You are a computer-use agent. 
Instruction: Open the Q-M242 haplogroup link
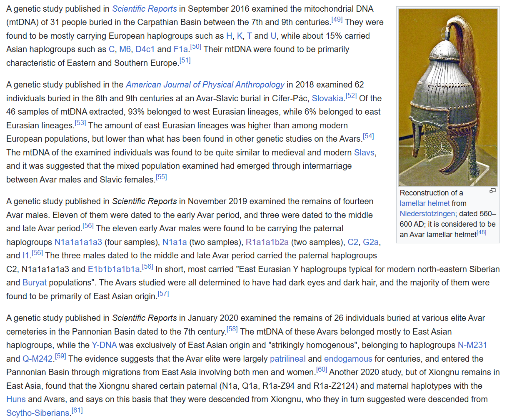click(37, 359)
